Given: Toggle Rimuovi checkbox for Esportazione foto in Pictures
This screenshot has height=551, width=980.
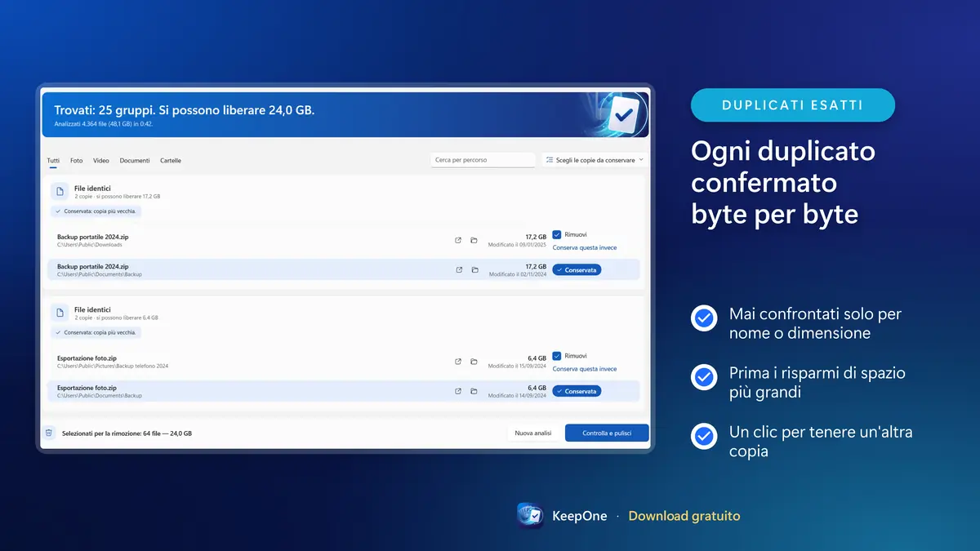Looking at the screenshot, I should (556, 356).
